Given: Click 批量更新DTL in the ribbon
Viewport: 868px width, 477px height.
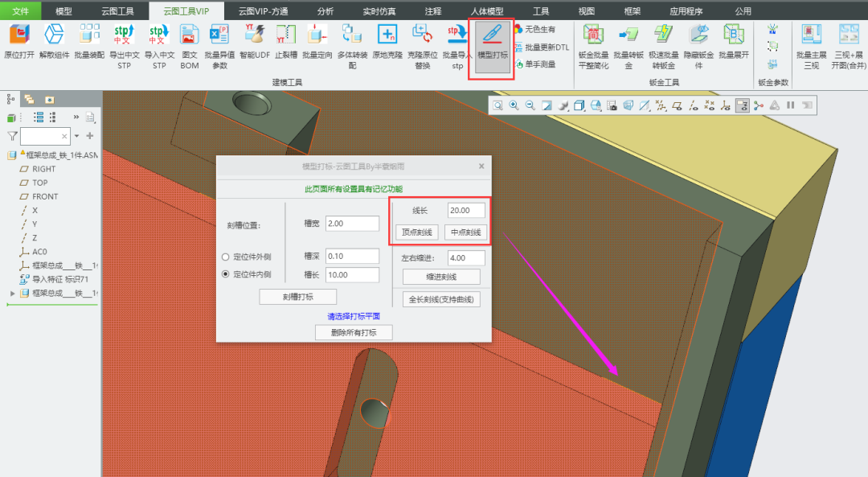Looking at the screenshot, I should click(542, 47).
